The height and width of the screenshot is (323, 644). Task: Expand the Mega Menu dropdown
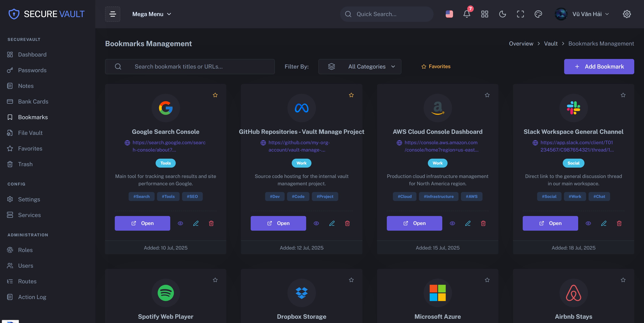coord(152,14)
